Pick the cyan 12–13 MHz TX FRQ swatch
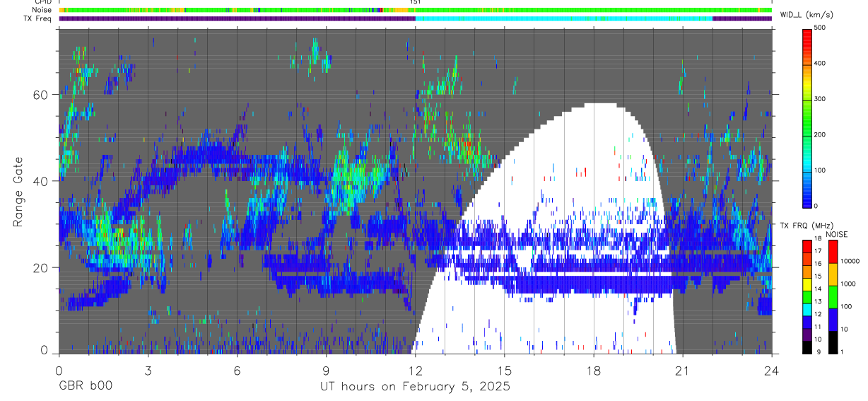Screen dimensions: 868x401 [807, 308]
